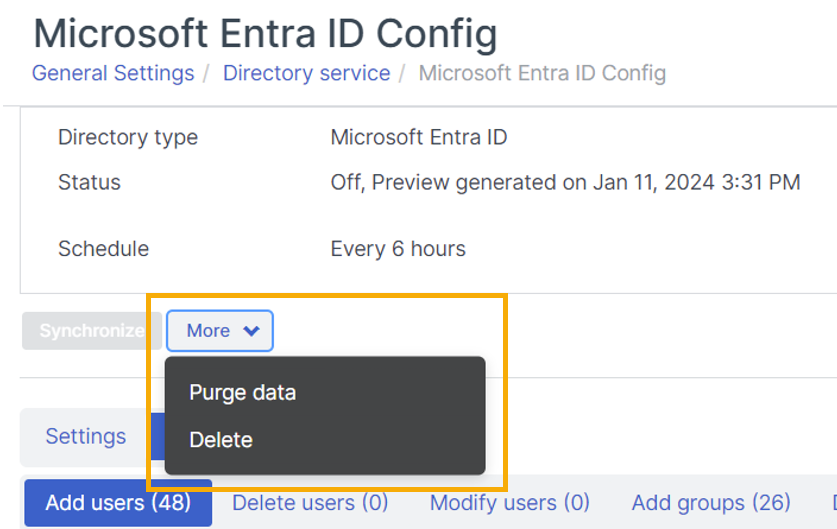The image size is (837, 529).
Task: Click the Directory type value Microsoft Entra ID
Action: (x=418, y=137)
